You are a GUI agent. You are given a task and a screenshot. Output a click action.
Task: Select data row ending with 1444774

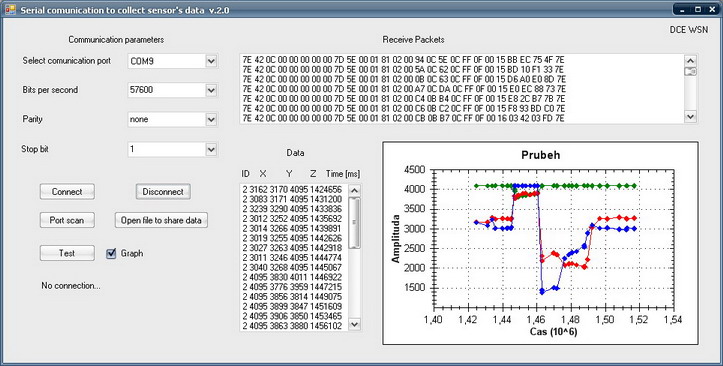coord(292,258)
